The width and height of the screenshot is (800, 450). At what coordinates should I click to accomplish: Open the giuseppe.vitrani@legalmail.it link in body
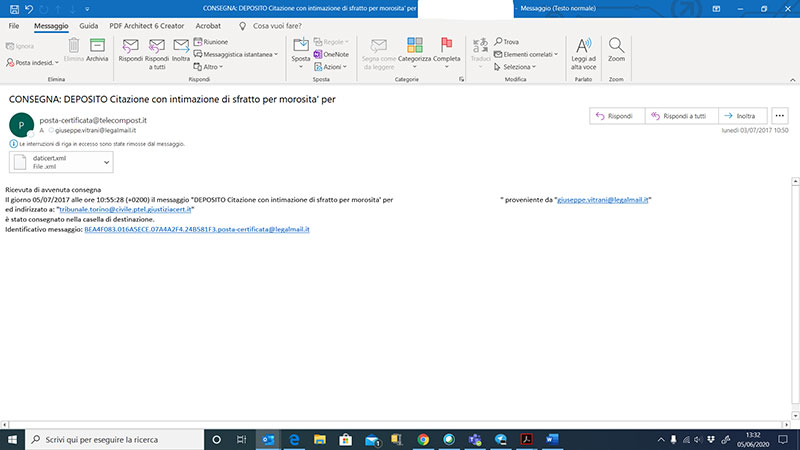pos(603,200)
